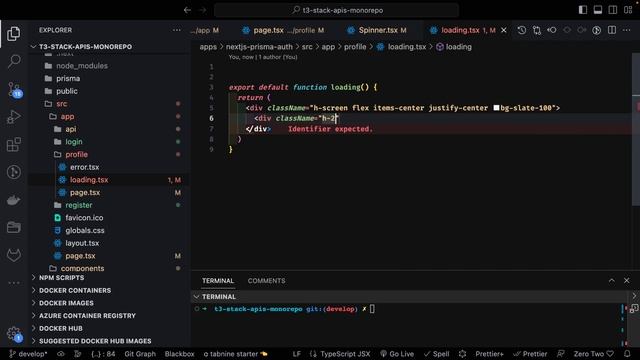Show additional activity bar views ellipsis
This screenshot has width=640, height=360.
[x=13, y=282]
